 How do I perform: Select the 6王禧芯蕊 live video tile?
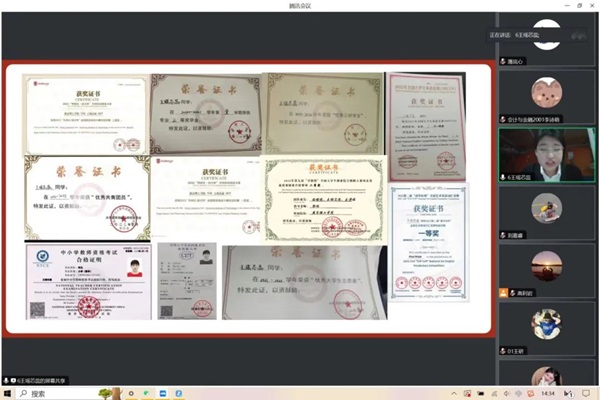[x=546, y=154]
